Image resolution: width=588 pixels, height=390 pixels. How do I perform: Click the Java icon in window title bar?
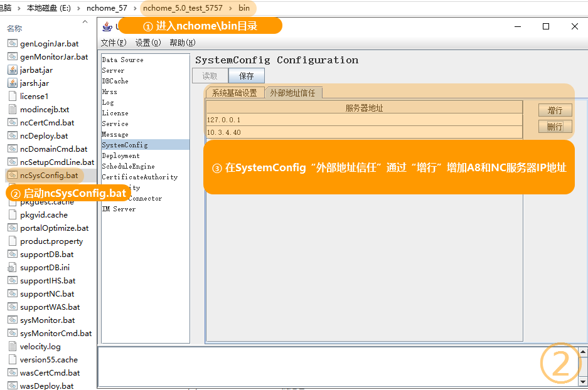point(107,26)
